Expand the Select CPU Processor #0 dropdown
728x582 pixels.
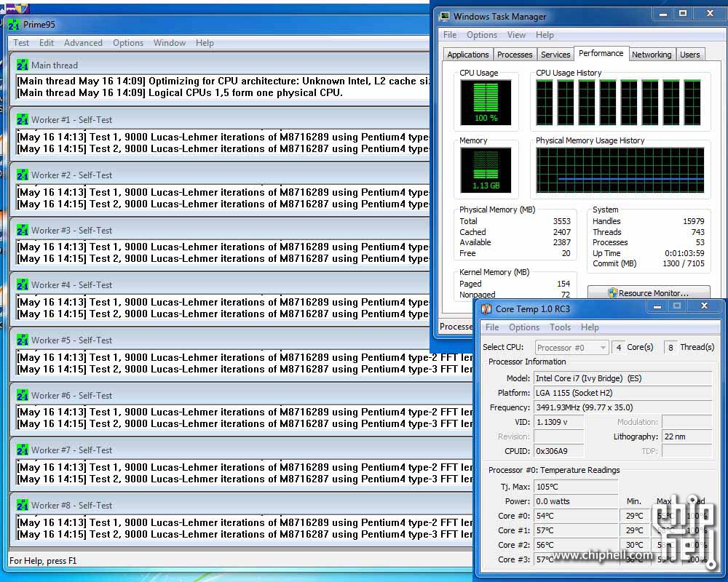click(x=571, y=348)
